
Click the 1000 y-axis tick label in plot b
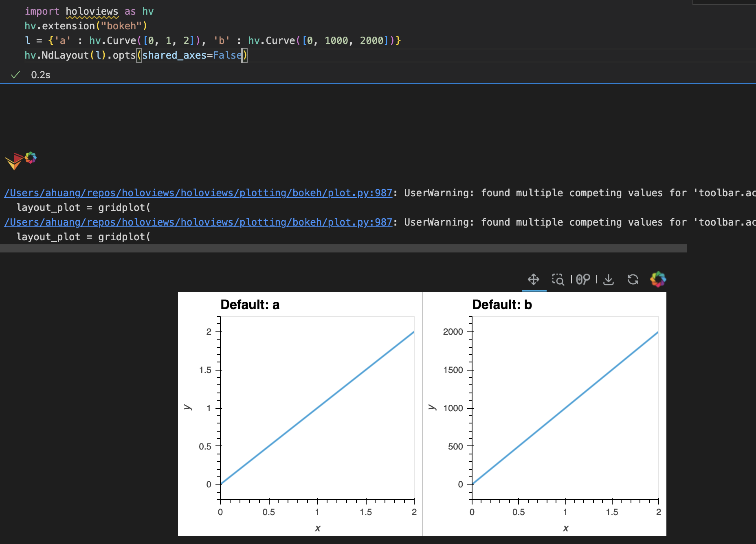(x=453, y=408)
